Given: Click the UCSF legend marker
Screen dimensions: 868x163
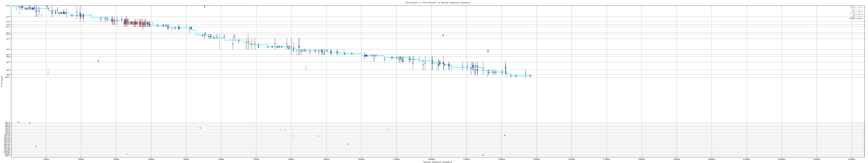Looking at the screenshot, I should pos(860,16).
